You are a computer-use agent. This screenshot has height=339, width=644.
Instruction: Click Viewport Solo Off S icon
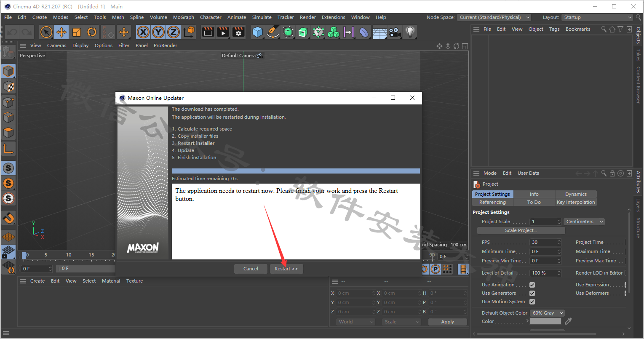point(8,168)
